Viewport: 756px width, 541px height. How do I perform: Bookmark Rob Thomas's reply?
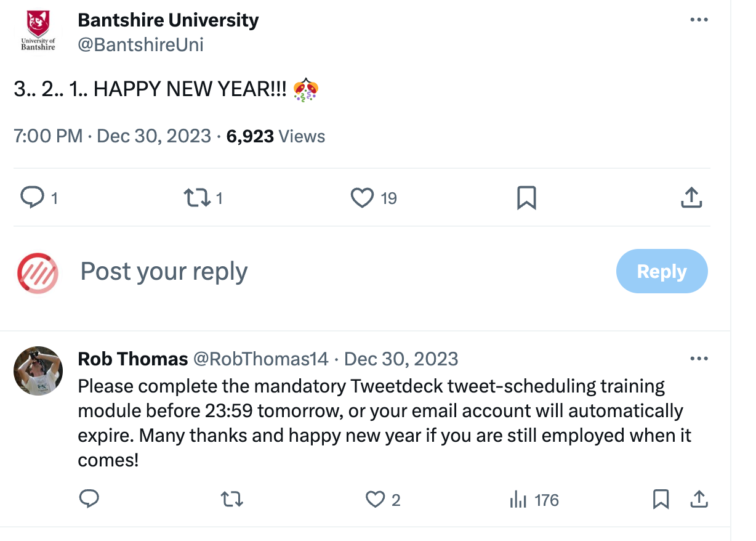pos(661,500)
